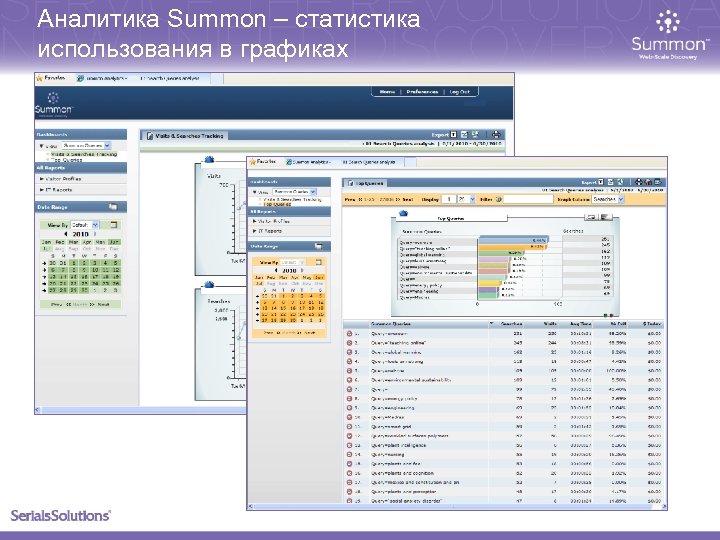
Task: Click cloud icon above Top Queries chart
Action: point(403,213)
